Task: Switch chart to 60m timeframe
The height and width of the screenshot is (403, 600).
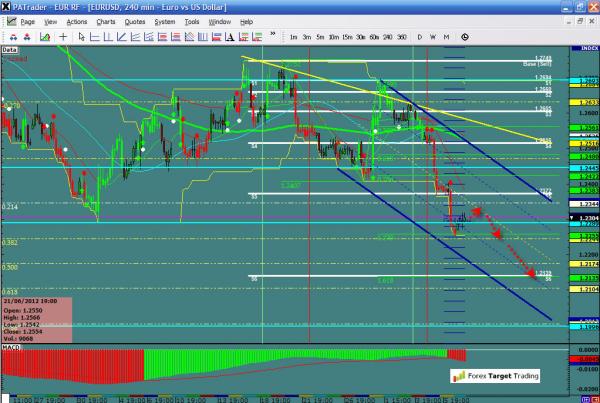Action: [x=374, y=37]
